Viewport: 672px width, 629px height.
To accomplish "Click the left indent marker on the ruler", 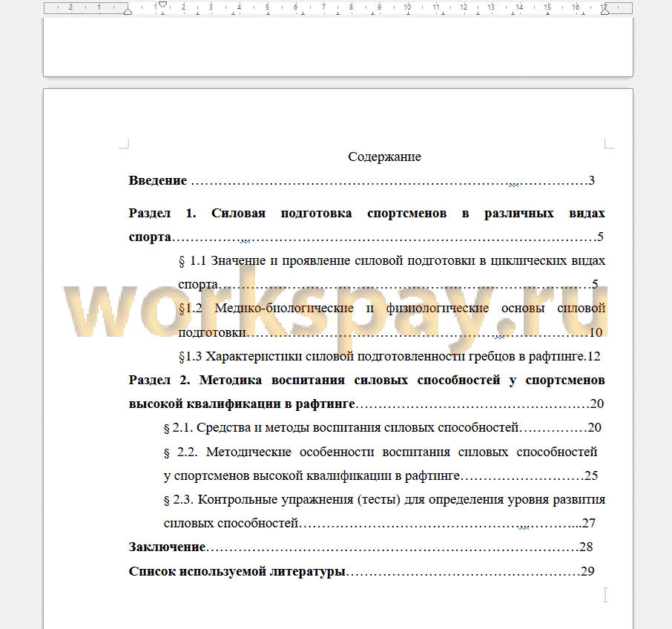I will (128, 11).
